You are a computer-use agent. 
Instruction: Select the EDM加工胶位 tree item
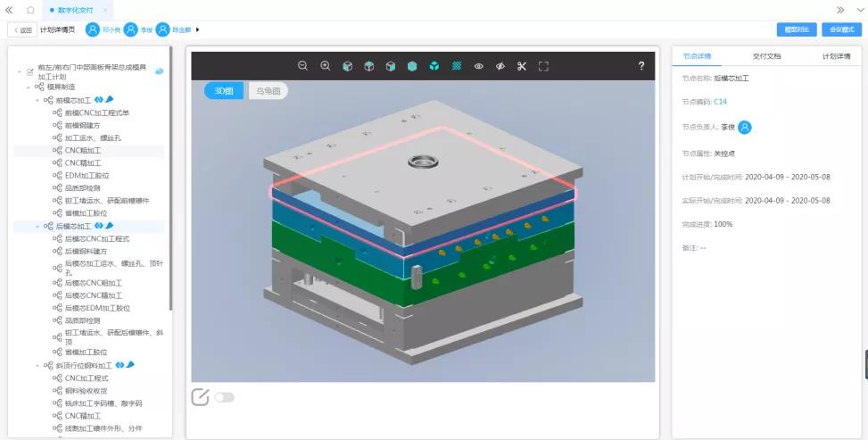click(x=87, y=176)
